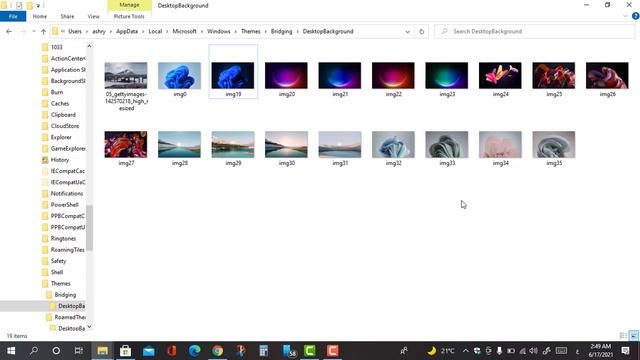The image size is (640, 360).
Task: Select img28 lake thumbnail
Action: pyautogui.click(x=179, y=144)
